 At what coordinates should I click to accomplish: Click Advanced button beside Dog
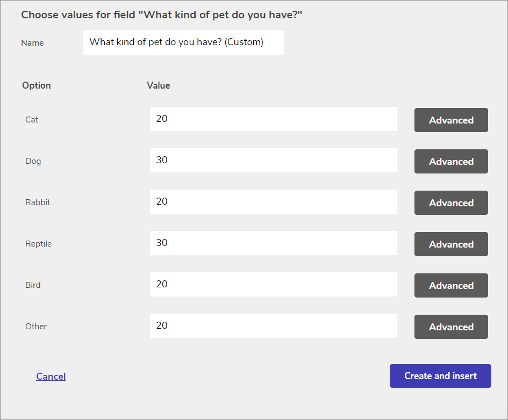coord(451,162)
